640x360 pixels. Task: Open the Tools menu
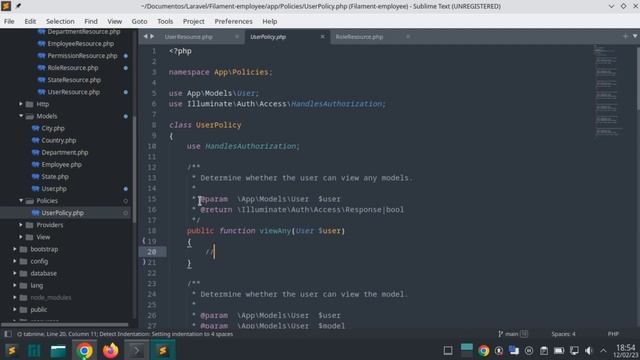click(165, 21)
